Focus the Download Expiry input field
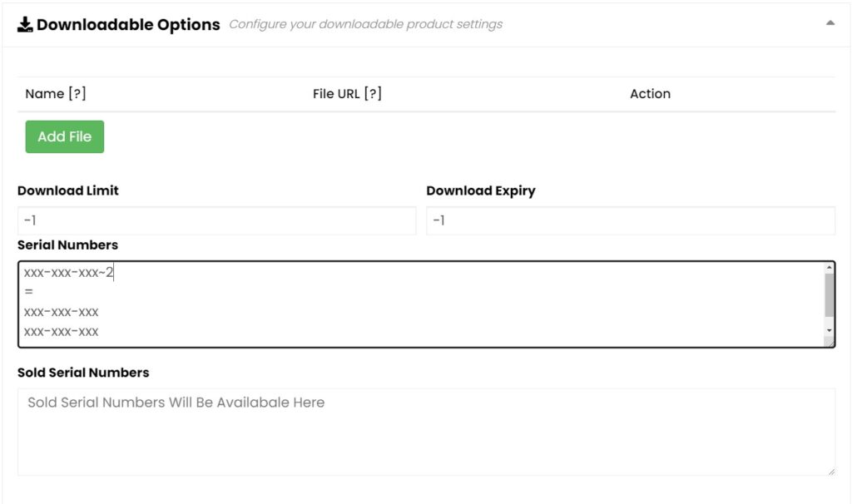The image size is (852, 504). coord(631,220)
